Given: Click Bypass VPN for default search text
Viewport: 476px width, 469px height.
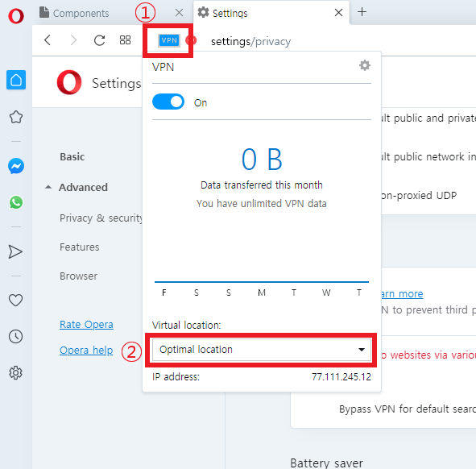Looking at the screenshot, I should (408, 409).
